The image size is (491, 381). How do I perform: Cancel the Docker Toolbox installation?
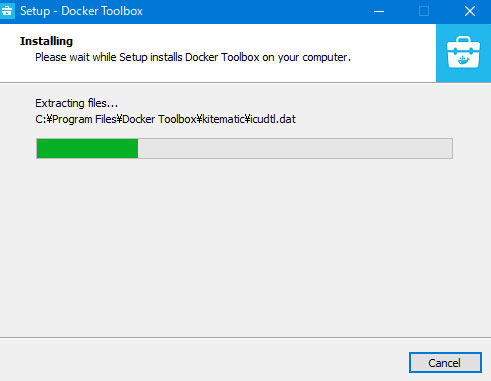tap(445, 363)
